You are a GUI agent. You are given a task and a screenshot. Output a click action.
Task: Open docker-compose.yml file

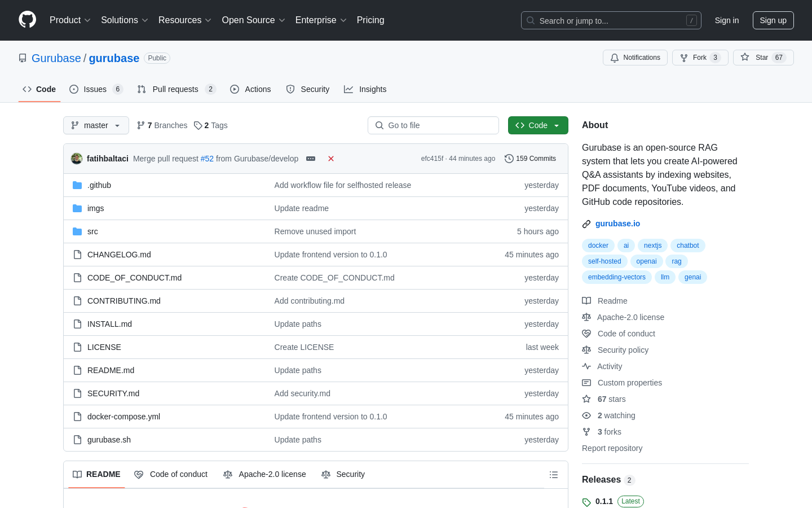click(123, 417)
